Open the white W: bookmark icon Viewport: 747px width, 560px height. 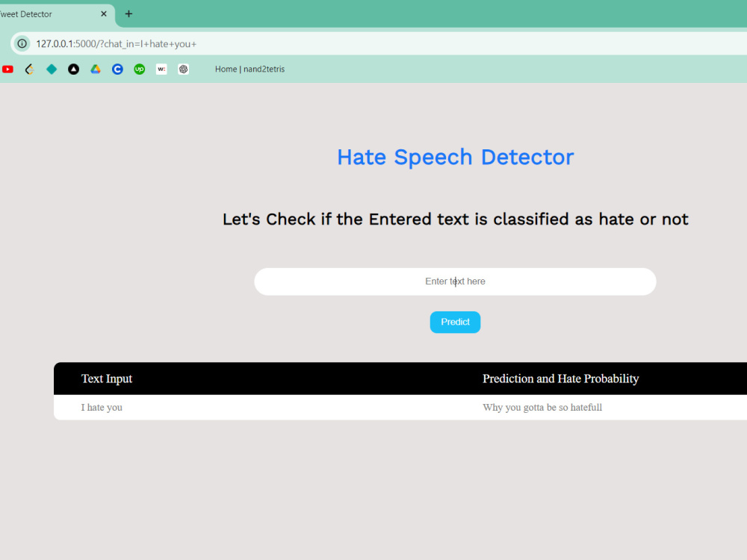click(x=161, y=69)
